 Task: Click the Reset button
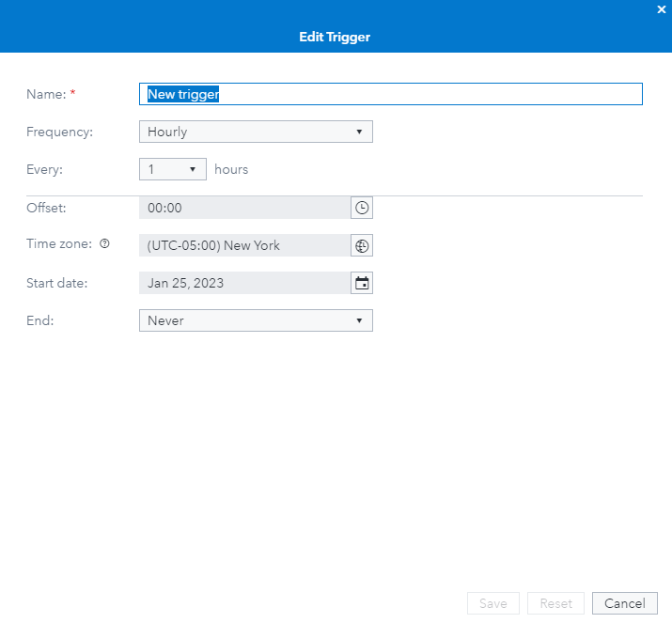[x=555, y=603]
